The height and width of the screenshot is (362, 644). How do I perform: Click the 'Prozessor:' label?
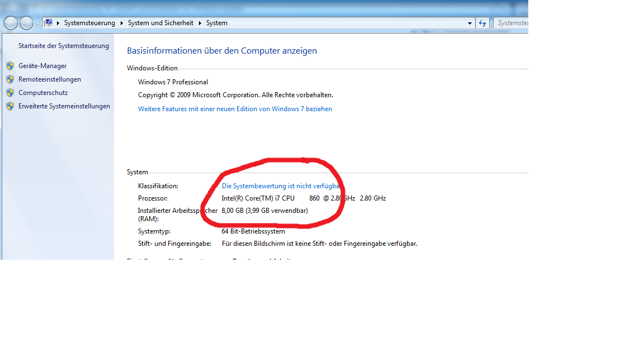(x=153, y=198)
